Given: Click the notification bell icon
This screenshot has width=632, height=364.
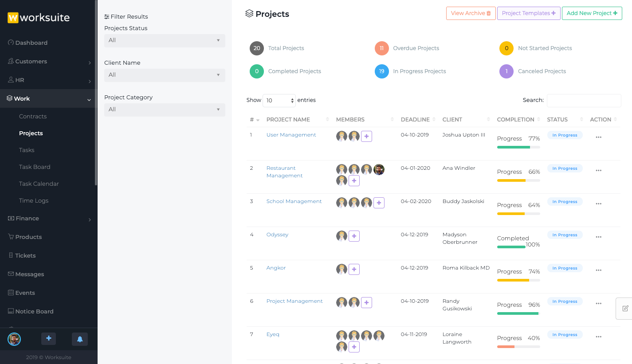Looking at the screenshot, I should pyautogui.click(x=80, y=339).
